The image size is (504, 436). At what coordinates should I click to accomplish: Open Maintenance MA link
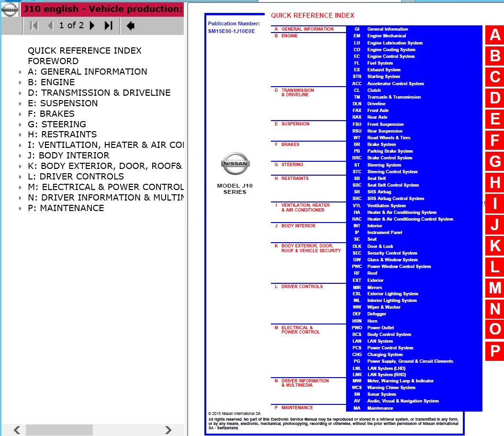pyautogui.click(x=380, y=408)
